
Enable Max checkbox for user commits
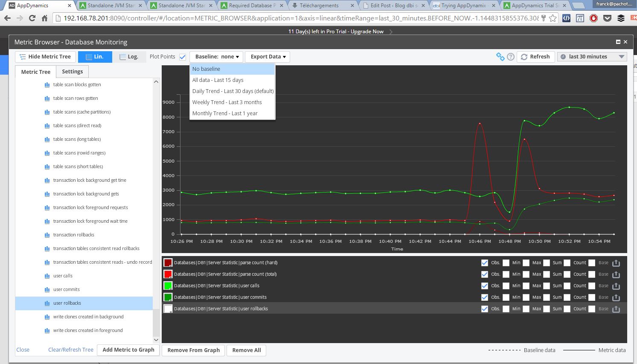[x=526, y=297]
